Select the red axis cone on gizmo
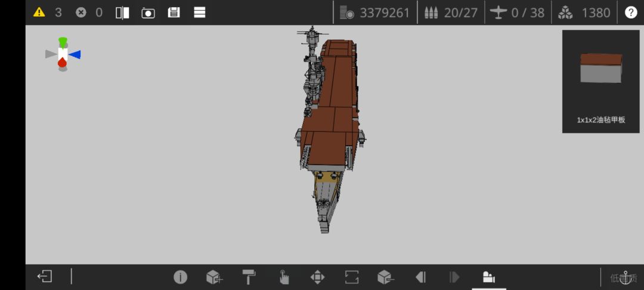The image size is (644, 290). (x=62, y=63)
